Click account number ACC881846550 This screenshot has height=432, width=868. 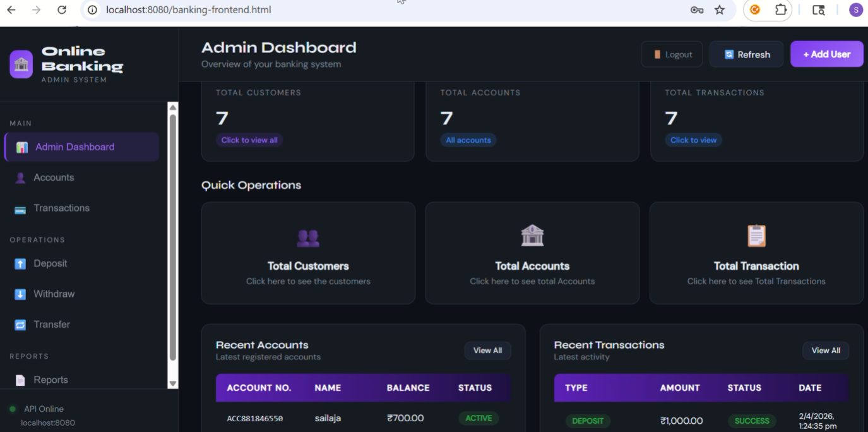tap(255, 419)
